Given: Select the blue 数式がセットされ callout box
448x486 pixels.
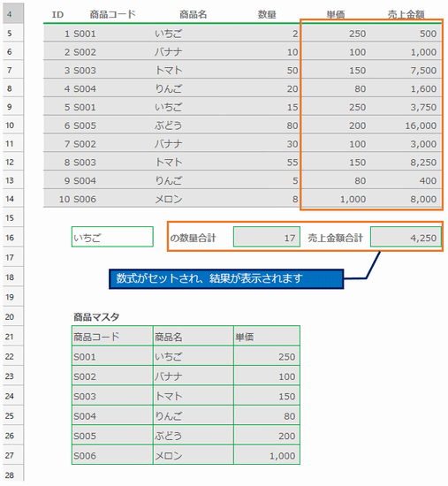Looking at the screenshot, I should pyautogui.click(x=226, y=278).
